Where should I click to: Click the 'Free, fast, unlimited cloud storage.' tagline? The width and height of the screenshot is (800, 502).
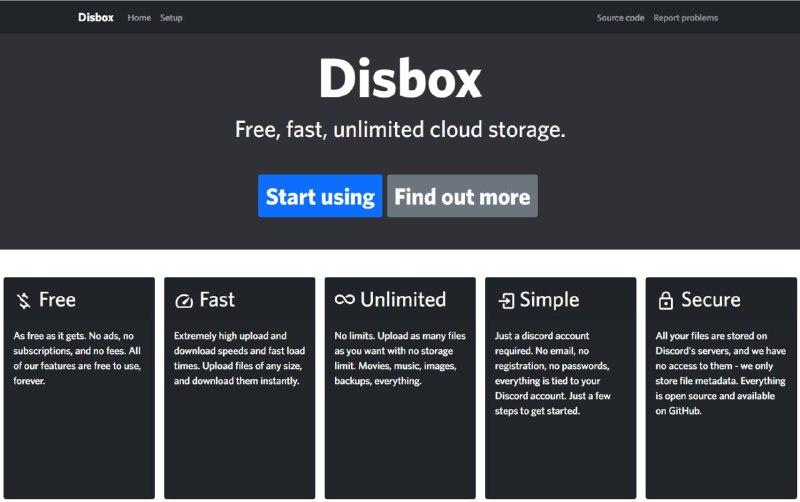pyautogui.click(x=400, y=130)
